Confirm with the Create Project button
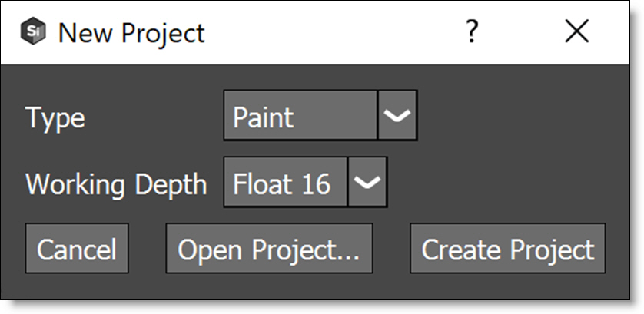This screenshot has height=314, width=644. point(507,249)
